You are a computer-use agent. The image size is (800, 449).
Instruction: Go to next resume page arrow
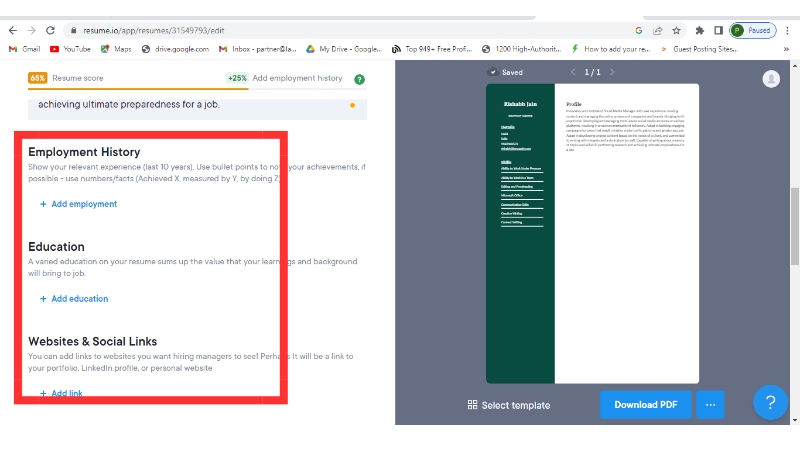click(x=613, y=72)
